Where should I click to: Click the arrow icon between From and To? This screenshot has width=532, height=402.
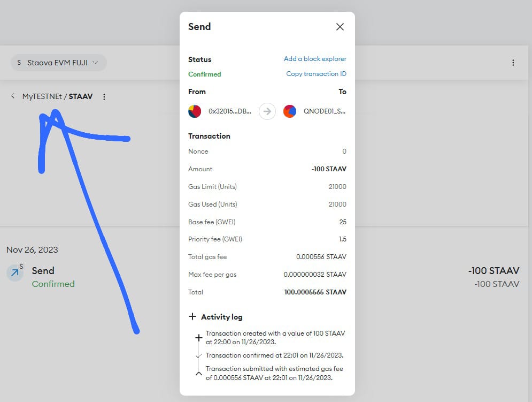coord(267,111)
